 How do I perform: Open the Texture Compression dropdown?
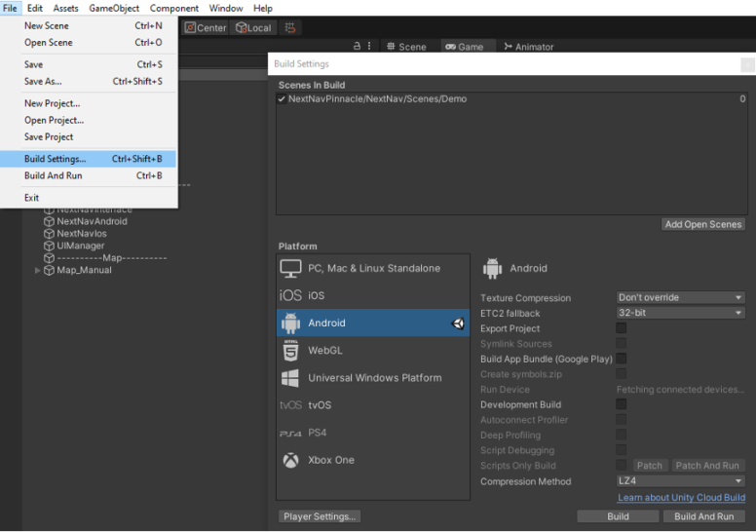click(680, 298)
